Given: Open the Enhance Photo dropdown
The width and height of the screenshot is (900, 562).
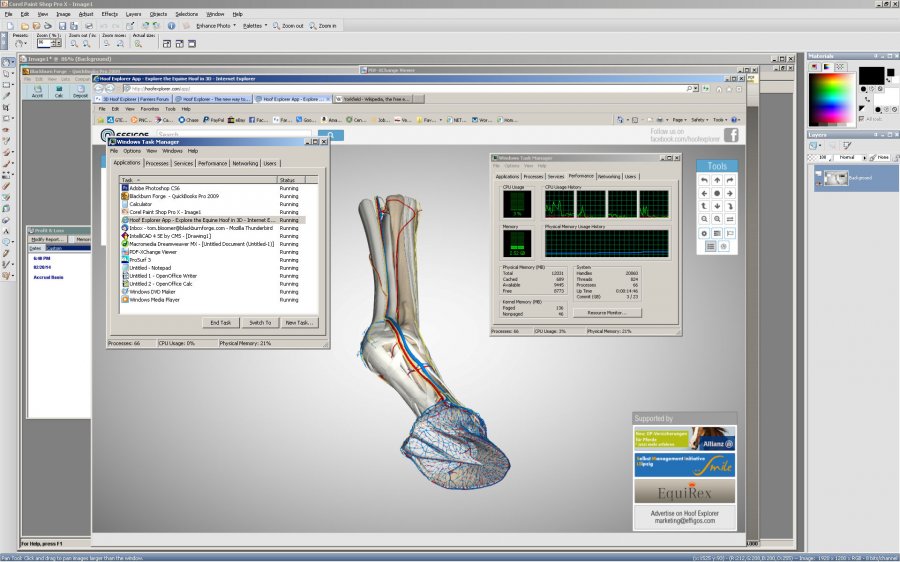Looking at the screenshot, I should [x=216, y=26].
